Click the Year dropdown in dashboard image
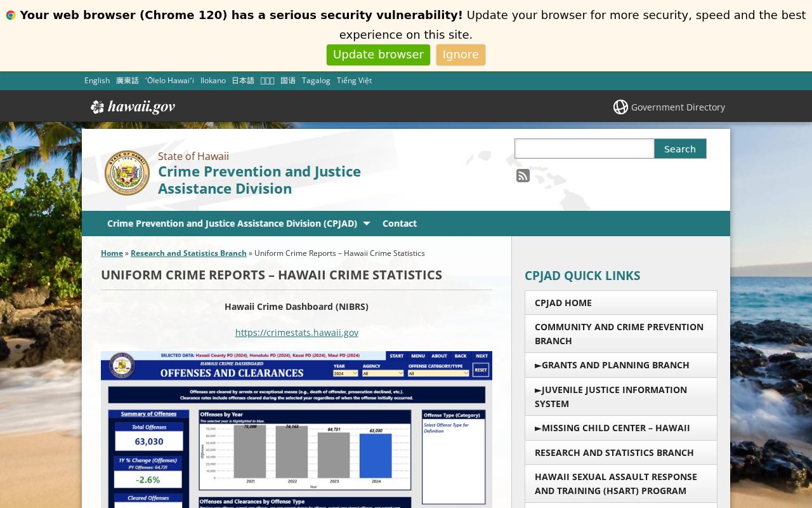Screen dimensions: 812x508 346,373
